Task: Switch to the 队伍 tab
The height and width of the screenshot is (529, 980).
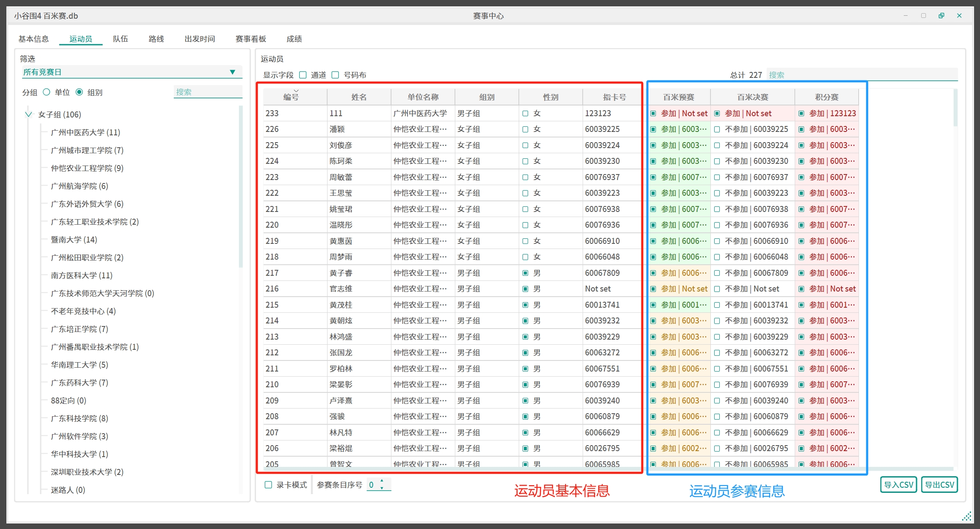Action: 121,39
